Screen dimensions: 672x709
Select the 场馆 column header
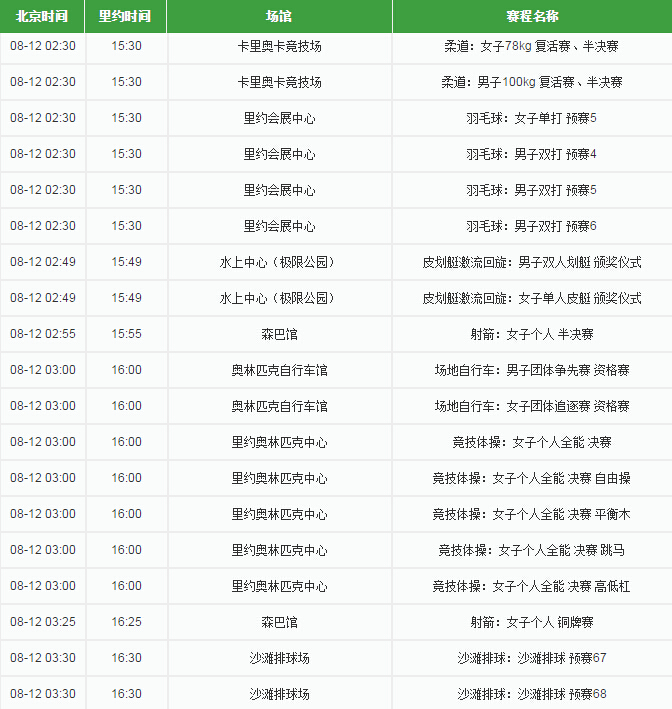click(279, 17)
